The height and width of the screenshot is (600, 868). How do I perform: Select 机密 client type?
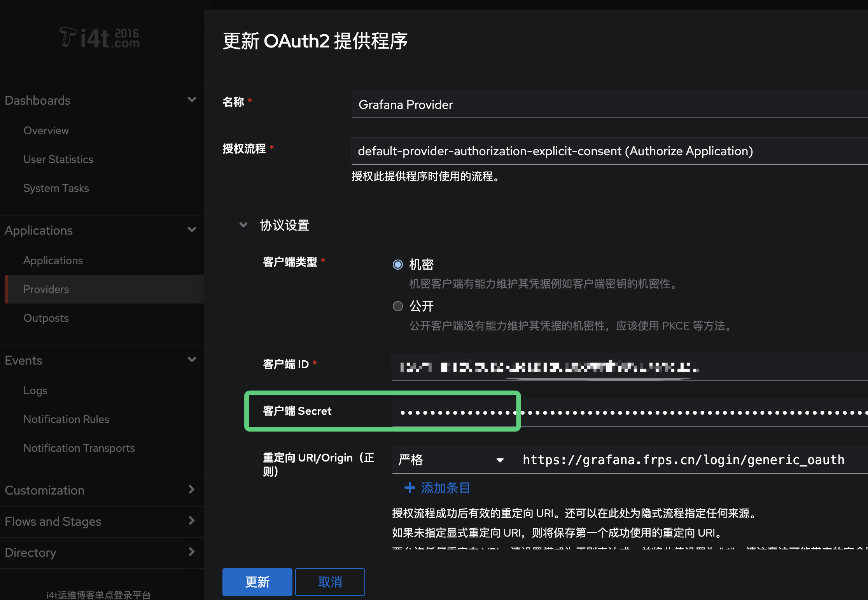click(x=397, y=264)
